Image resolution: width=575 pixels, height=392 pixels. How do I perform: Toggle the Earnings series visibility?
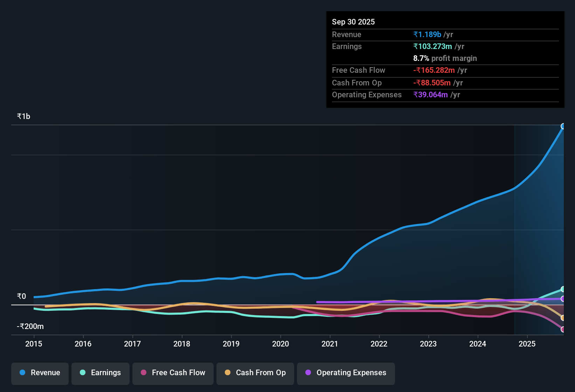100,373
